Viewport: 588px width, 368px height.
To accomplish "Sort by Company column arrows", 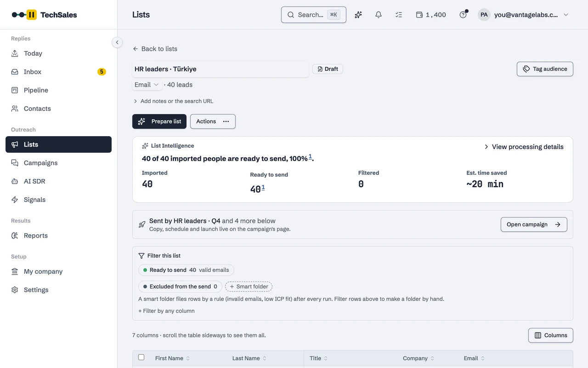I will (x=432, y=358).
